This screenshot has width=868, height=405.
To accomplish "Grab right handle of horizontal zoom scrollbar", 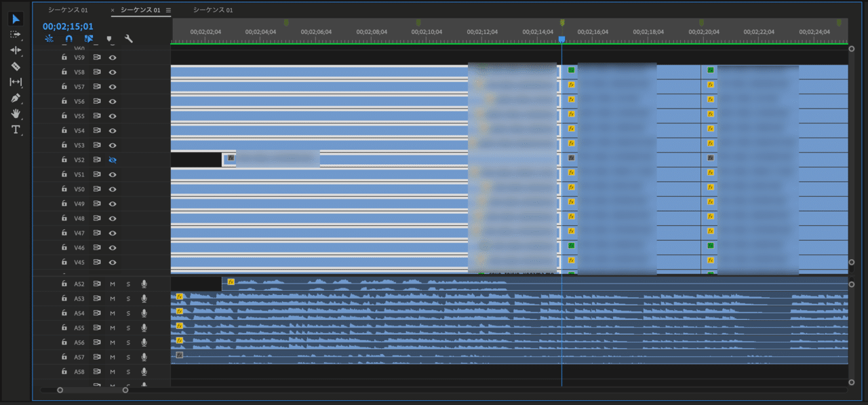I will coord(125,390).
